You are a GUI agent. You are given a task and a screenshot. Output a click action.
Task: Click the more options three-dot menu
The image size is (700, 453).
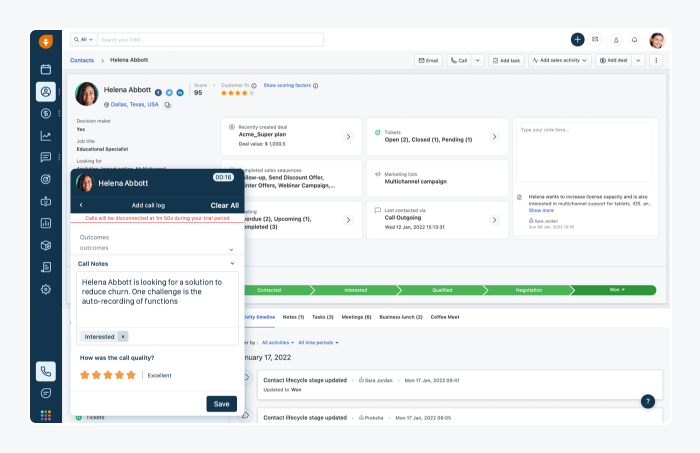click(x=656, y=61)
